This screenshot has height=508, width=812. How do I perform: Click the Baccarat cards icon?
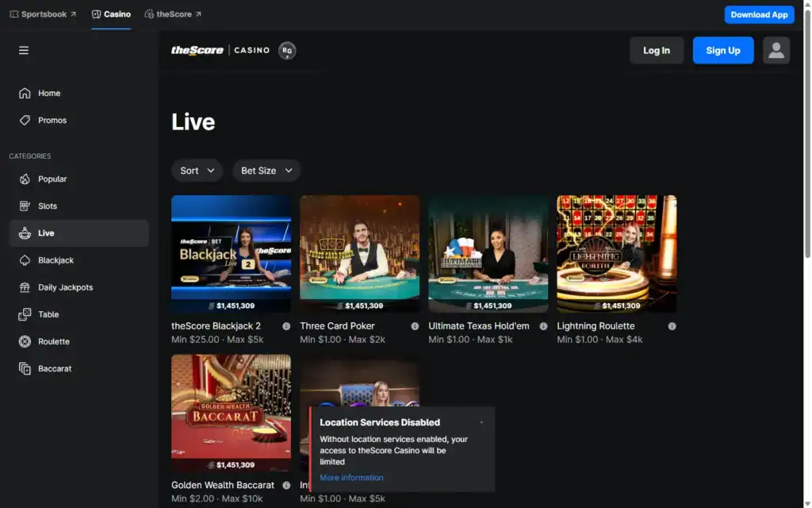coord(25,368)
